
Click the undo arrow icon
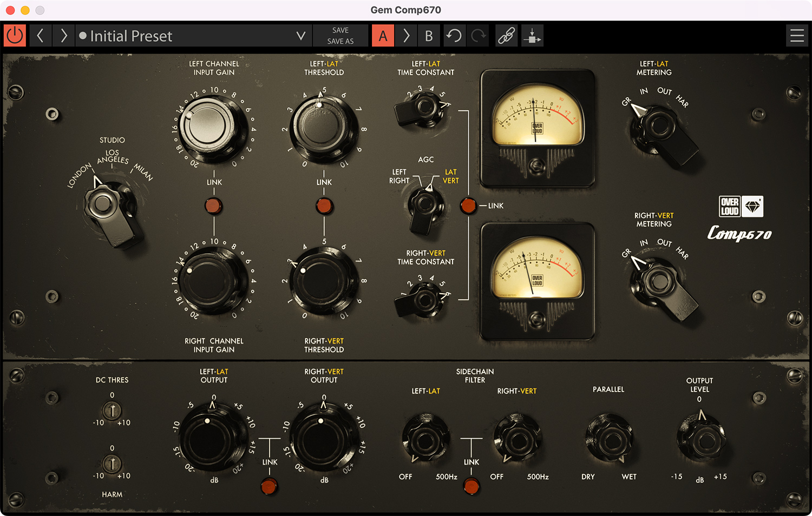(x=454, y=36)
